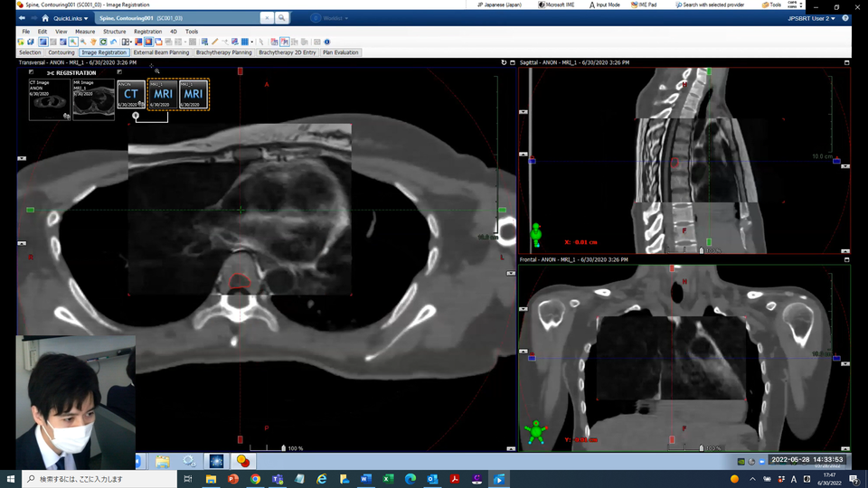This screenshot has width=868, height=488.
Task: Open the QuickLinks dropdown
Action: pyautogui.click(x=71, y=18)
